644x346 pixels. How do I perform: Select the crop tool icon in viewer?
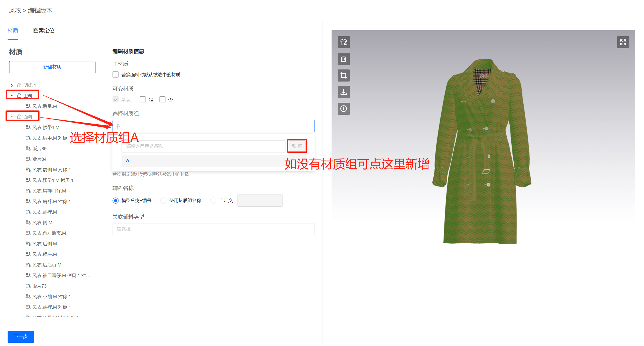pyautogui.click(x=343, y=75)
